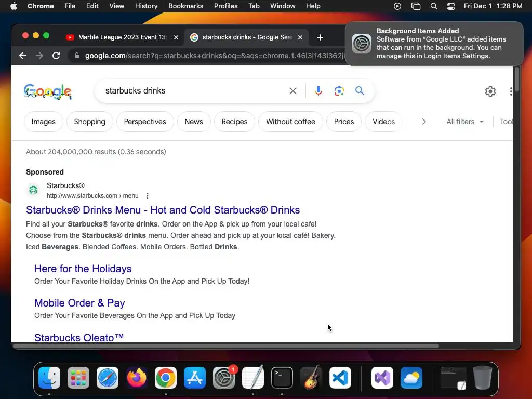Open the Starbucks Drinks Menu sponsored link
532x399 pixels.
(x=163, y=210)
